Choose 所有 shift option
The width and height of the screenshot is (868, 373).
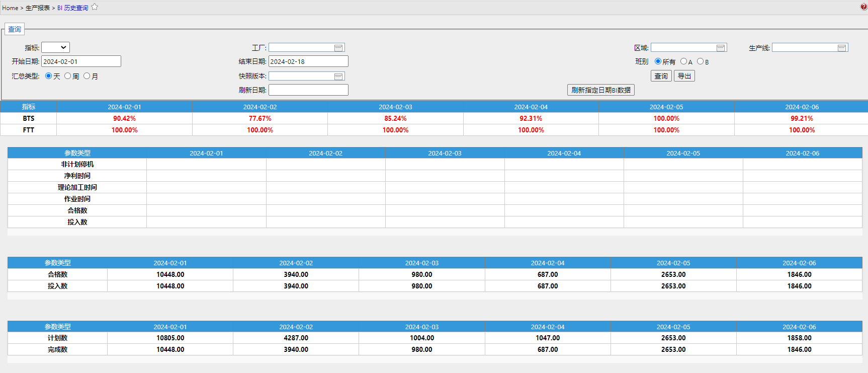coord(658,61)
